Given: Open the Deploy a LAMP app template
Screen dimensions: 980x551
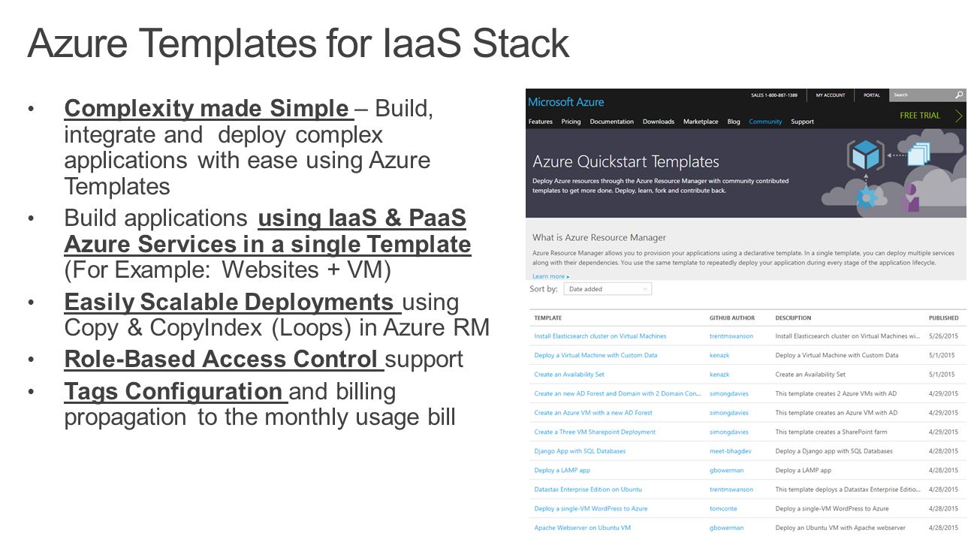Looking at the screenshot, I should pyautogui.click(x=562, y=470).
